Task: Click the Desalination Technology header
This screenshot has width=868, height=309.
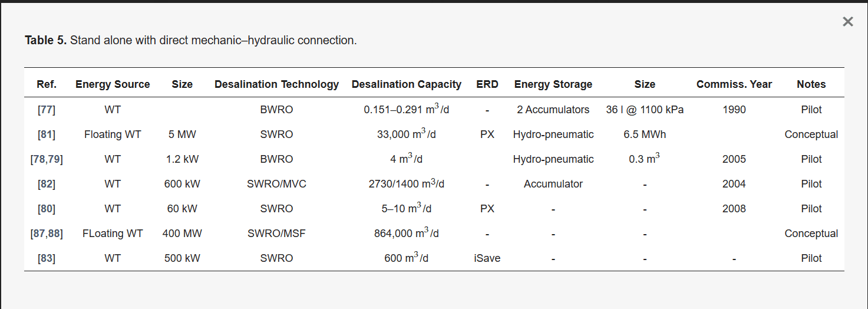Action: click(276, 84)
